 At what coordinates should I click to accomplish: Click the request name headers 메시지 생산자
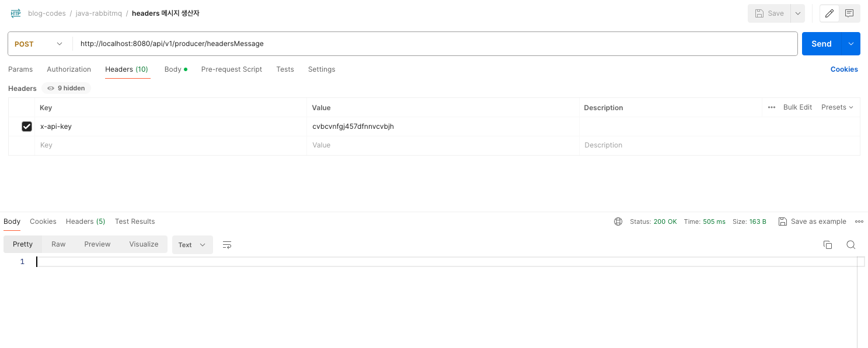tap(166, 13)
